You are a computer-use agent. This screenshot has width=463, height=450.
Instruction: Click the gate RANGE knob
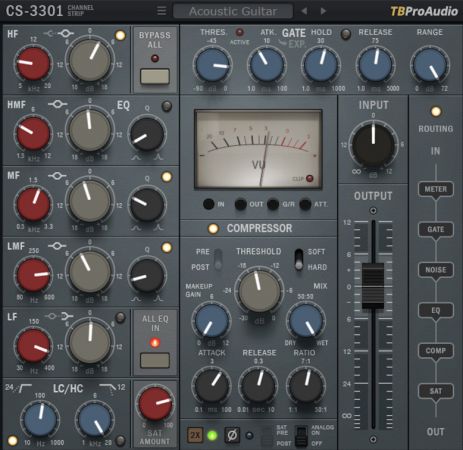pyautogui.click(x=430, y=65)
